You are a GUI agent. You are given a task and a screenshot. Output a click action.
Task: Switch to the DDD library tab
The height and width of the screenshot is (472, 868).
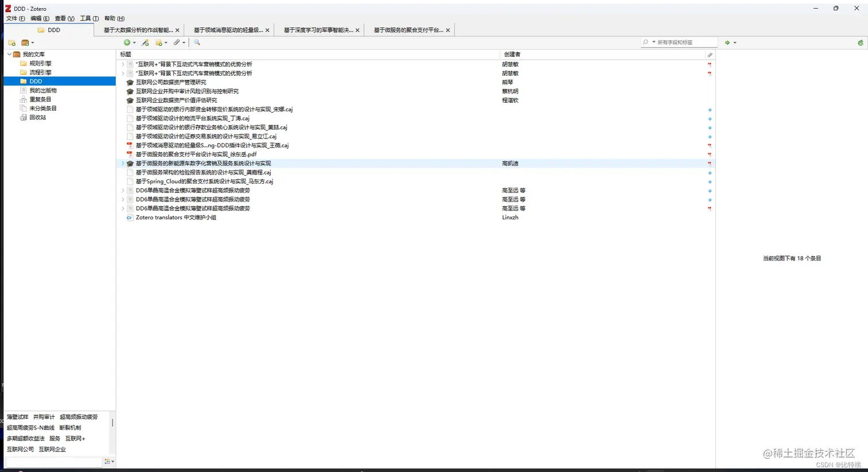point(49,30)
